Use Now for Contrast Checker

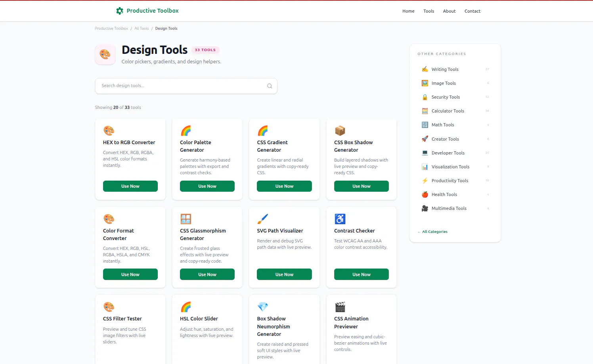point(362,274)
